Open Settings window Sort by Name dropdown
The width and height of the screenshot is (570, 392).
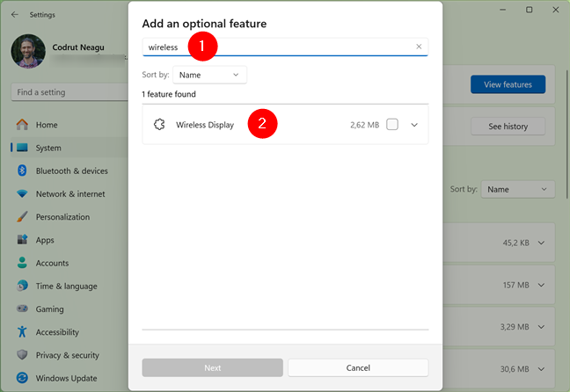point(517,189)
